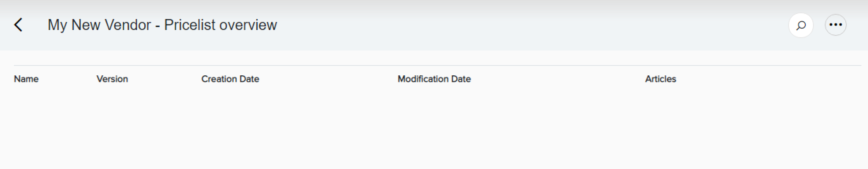Viewport: 868px width, 169px height.
Task: Open the three-dot more options menu
Action: (835, 25)
